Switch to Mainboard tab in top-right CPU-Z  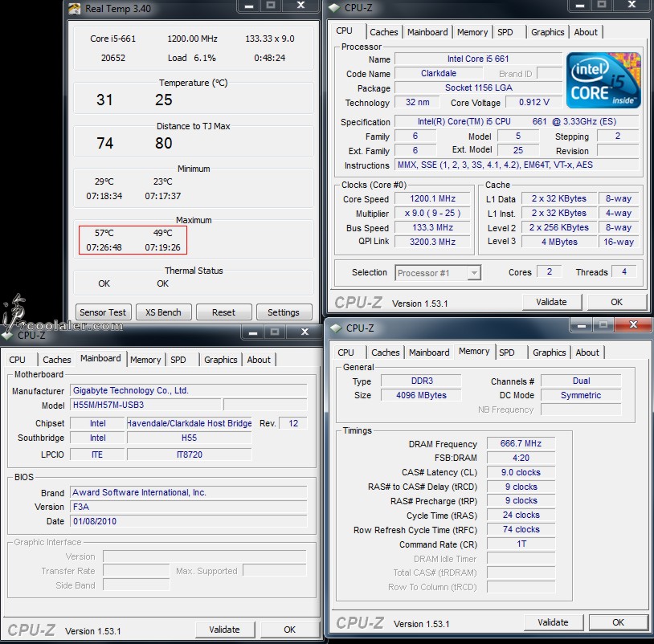point(427,32)
